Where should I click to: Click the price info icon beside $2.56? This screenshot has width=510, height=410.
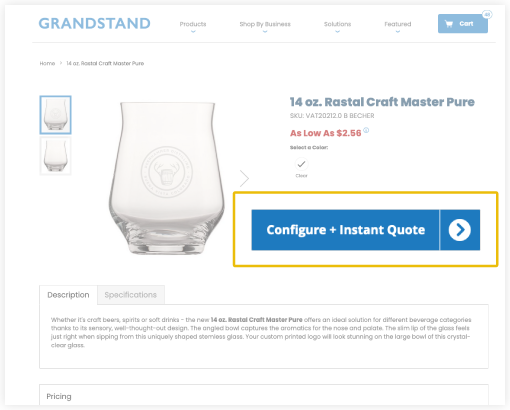tap(366, 130)
